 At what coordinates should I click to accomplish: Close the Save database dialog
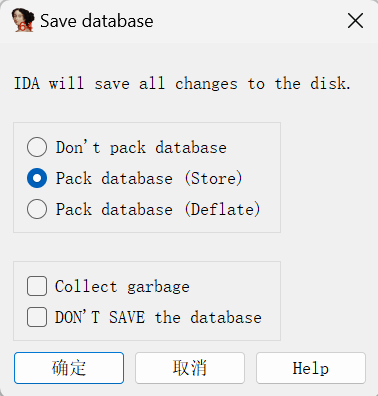[x=355, y=21]
